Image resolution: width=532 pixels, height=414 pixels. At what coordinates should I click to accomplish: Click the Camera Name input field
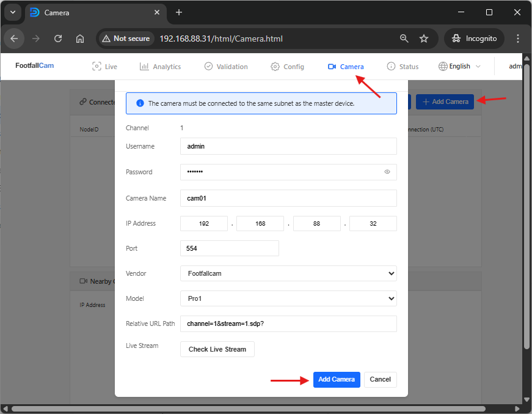[288, 198]
